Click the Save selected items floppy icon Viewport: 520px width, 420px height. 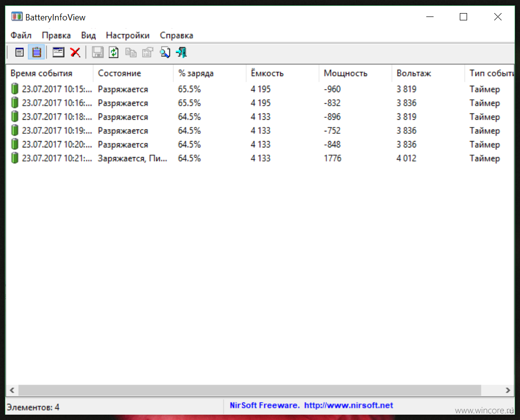(x=98, y=52)
